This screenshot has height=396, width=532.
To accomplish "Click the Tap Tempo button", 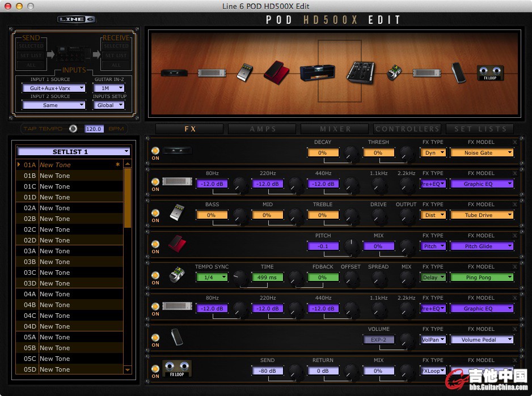I will pos(73,129).
